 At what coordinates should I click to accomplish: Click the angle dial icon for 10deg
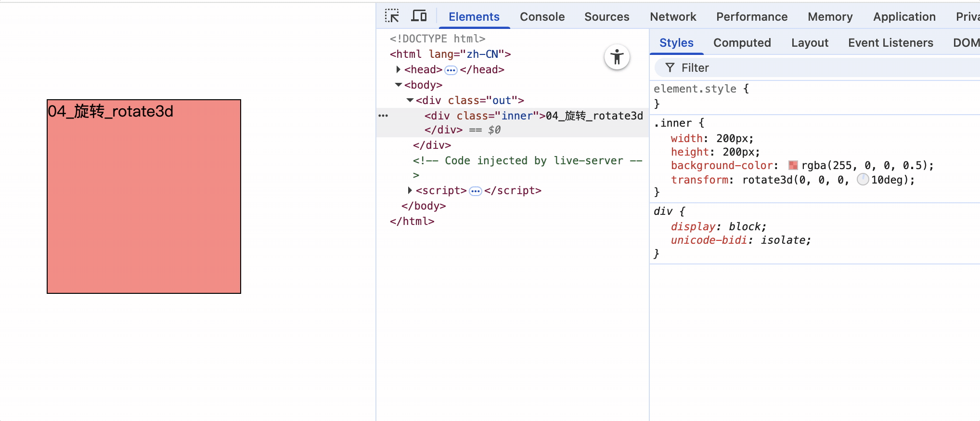point(863,180)
